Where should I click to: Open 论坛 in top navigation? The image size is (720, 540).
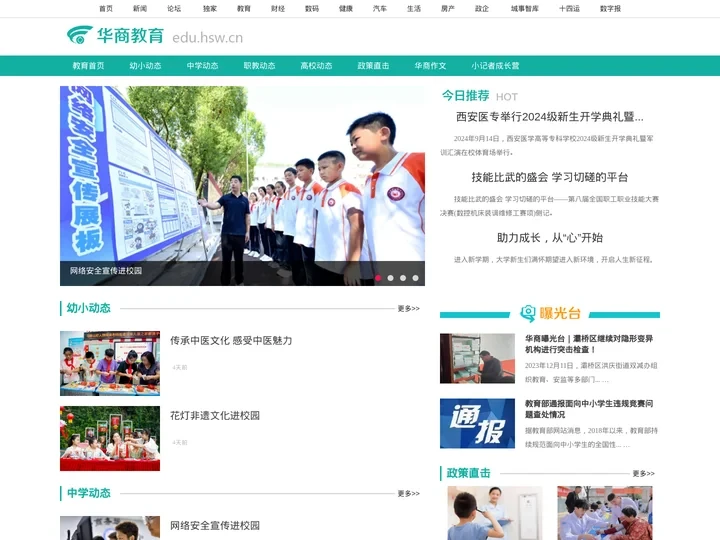pos(174,9)
